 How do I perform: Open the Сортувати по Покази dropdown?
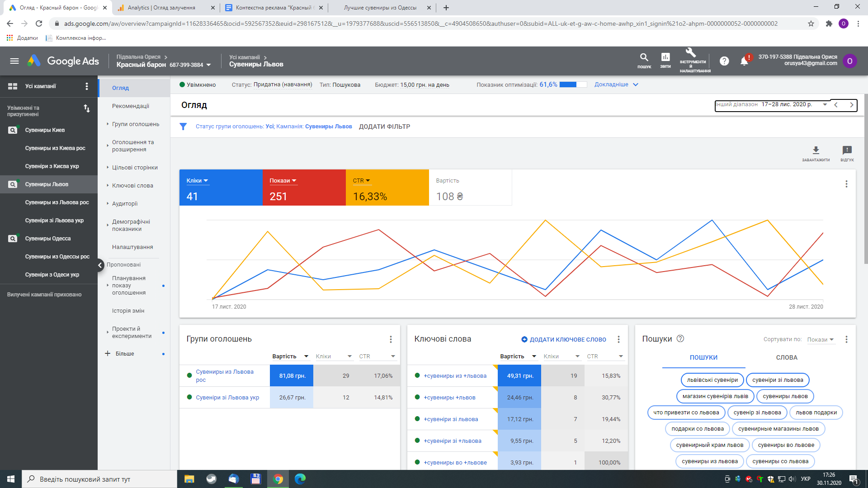click(821, 340)
